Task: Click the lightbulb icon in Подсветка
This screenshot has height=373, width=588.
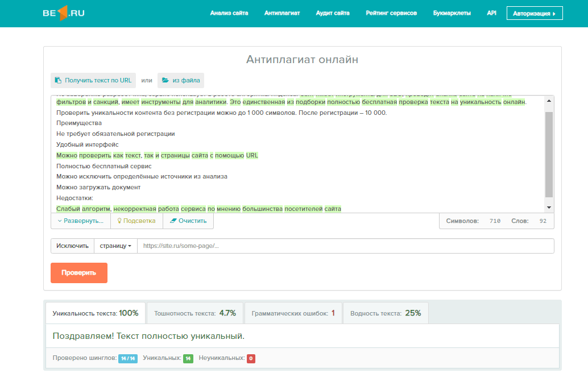Action: [x=119, y=221]
